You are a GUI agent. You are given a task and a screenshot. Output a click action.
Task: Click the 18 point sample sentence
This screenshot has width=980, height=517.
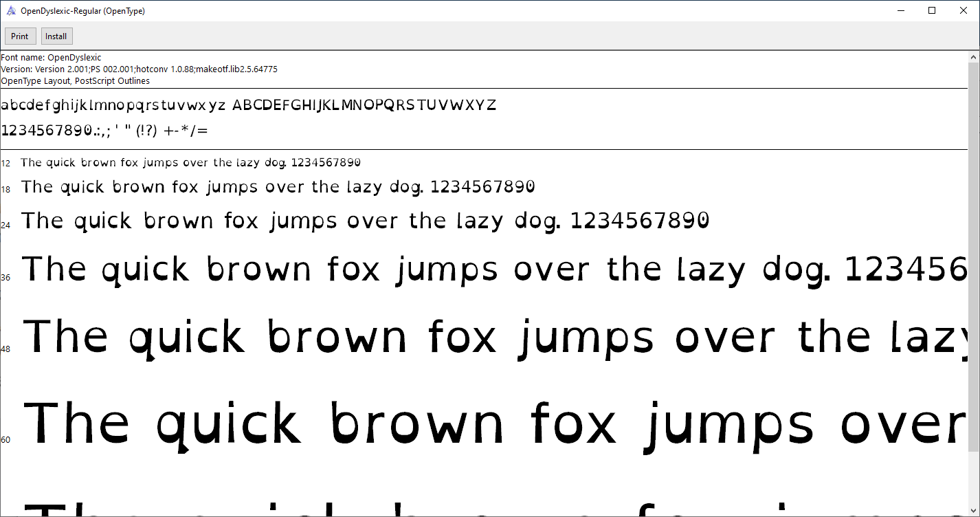278,187
